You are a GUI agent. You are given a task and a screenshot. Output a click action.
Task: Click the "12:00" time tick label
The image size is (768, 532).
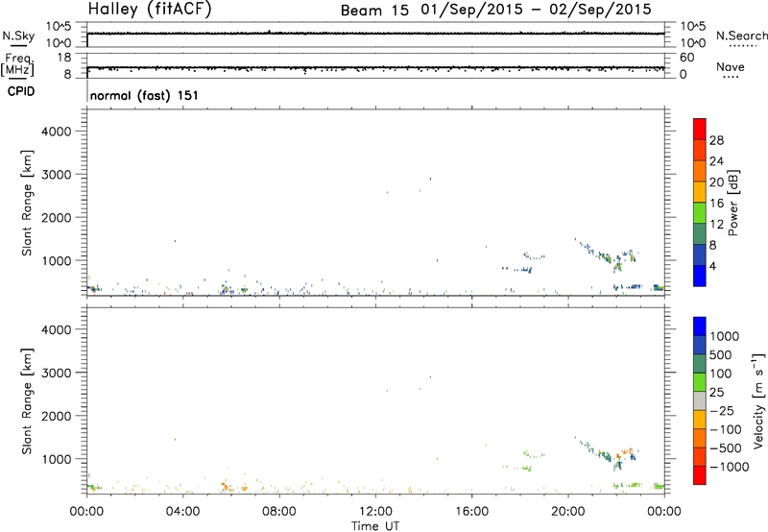pyautogui.click(x=375, y=512)
